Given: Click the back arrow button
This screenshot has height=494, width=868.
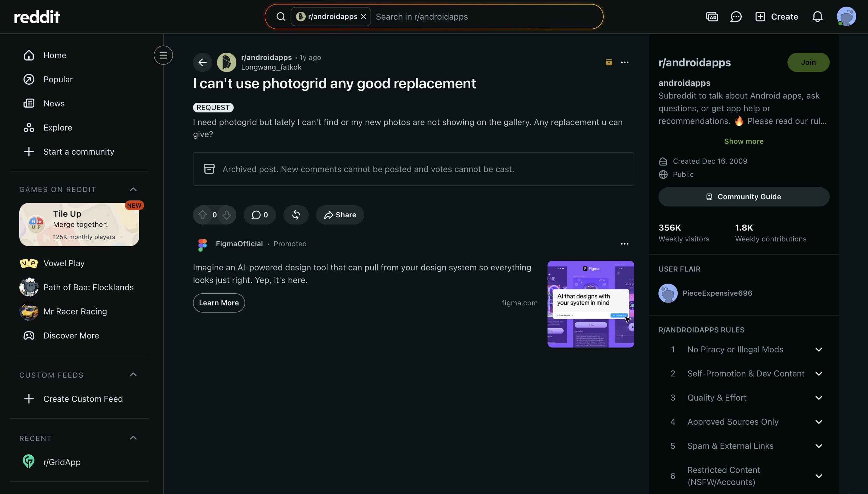Looking at the screenshot, I should tap(203, 62).
